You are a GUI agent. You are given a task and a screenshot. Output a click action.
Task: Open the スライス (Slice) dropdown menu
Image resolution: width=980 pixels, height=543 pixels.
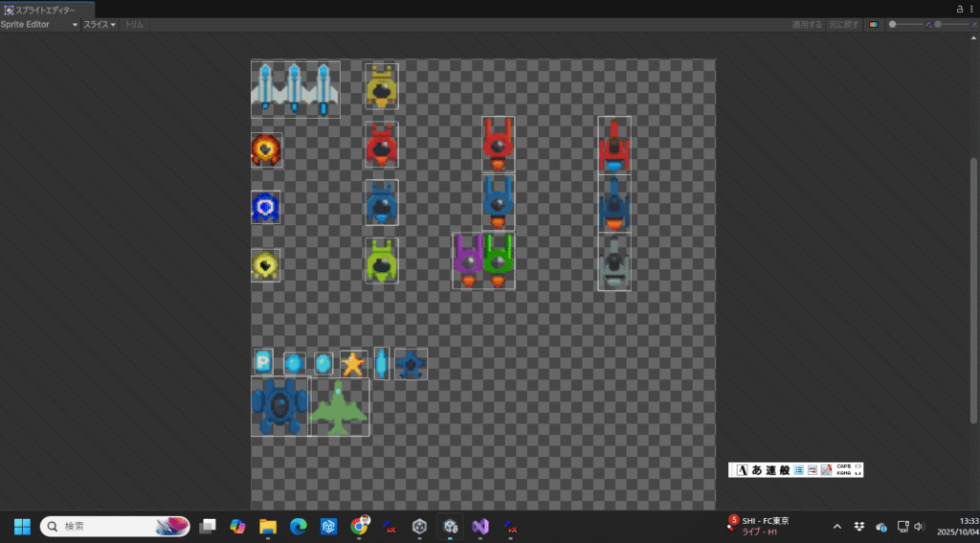[100, 24]
